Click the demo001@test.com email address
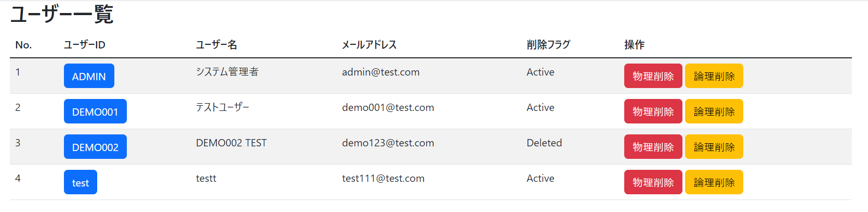 pos(388,108)
